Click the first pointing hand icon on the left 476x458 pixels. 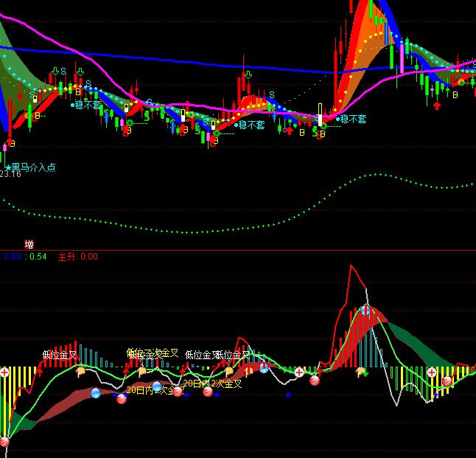(82, 372)
